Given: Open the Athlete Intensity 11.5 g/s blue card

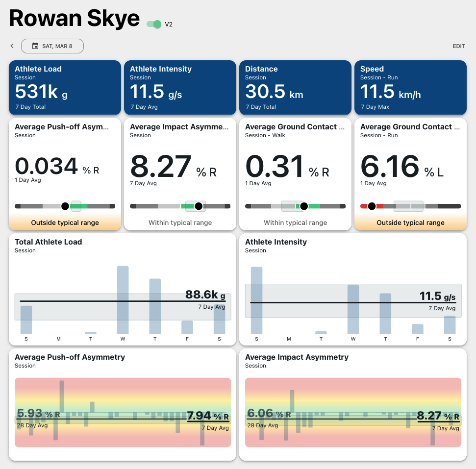Looking at the screenshot, I should tap(180, 87).
